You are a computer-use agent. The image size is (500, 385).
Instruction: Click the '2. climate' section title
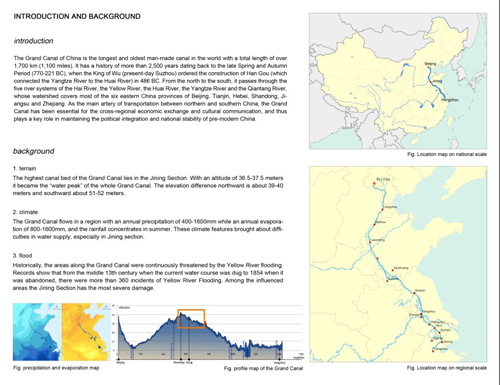25,212
